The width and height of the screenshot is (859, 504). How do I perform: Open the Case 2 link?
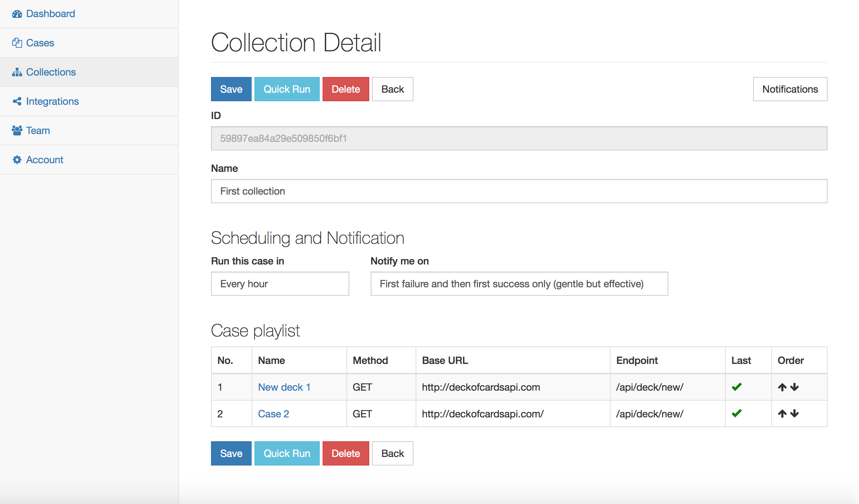click(273, 414)
